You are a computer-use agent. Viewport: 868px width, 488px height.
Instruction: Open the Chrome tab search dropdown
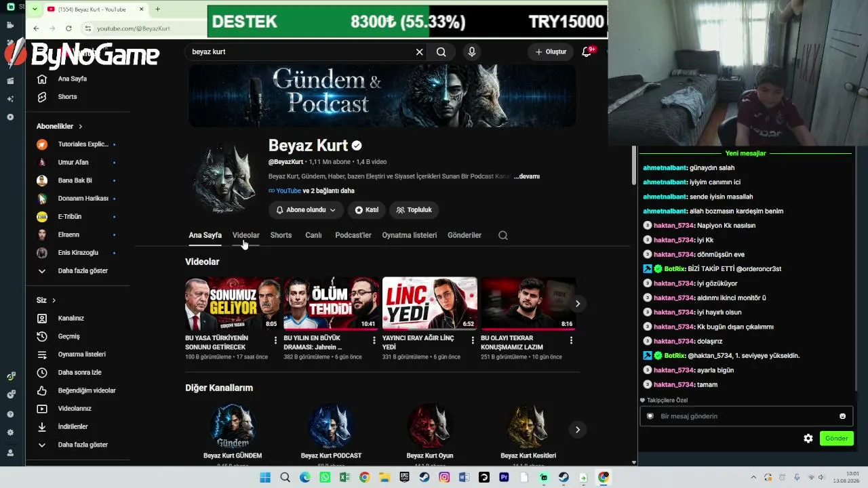pos(35,9)
